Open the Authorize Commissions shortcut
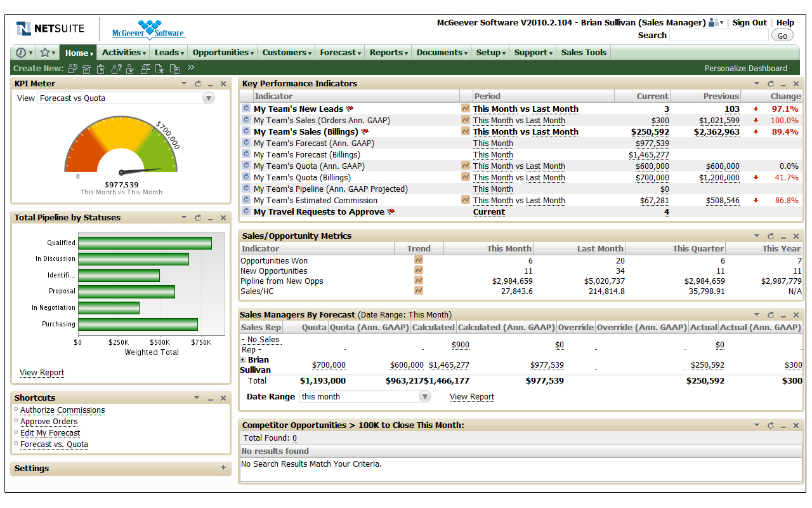The width and height of the screenshot is (812, 508). point(62,410)
